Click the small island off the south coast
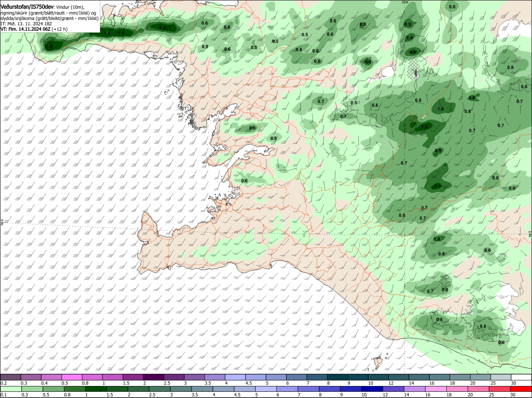The width and height of the screenshot is (532, 398). click(x=378, y=362)
